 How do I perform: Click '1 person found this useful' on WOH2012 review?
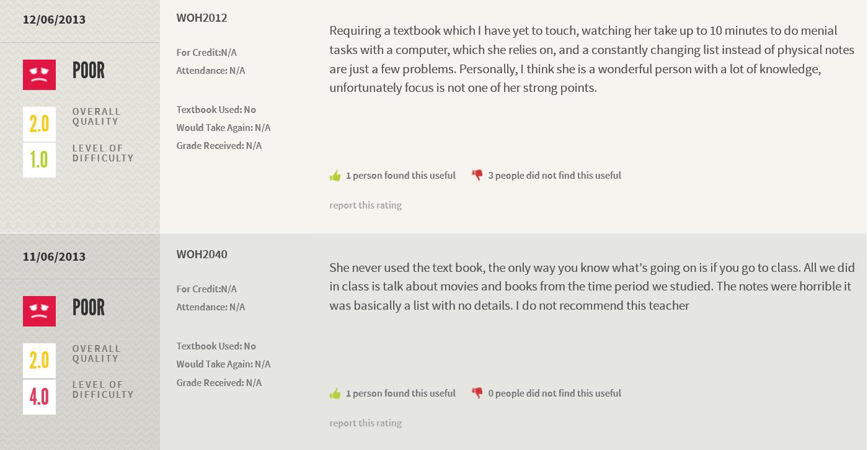coord(401,176)
